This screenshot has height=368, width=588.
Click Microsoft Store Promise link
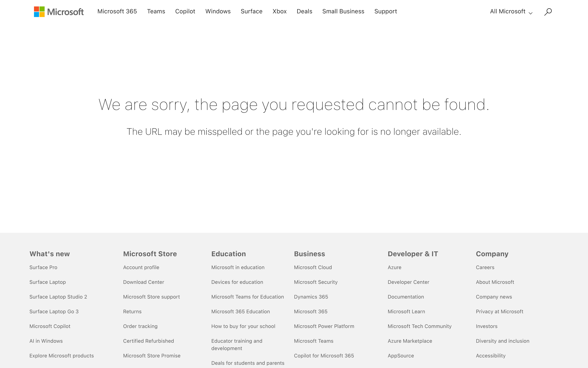click(x=152, y=356)
